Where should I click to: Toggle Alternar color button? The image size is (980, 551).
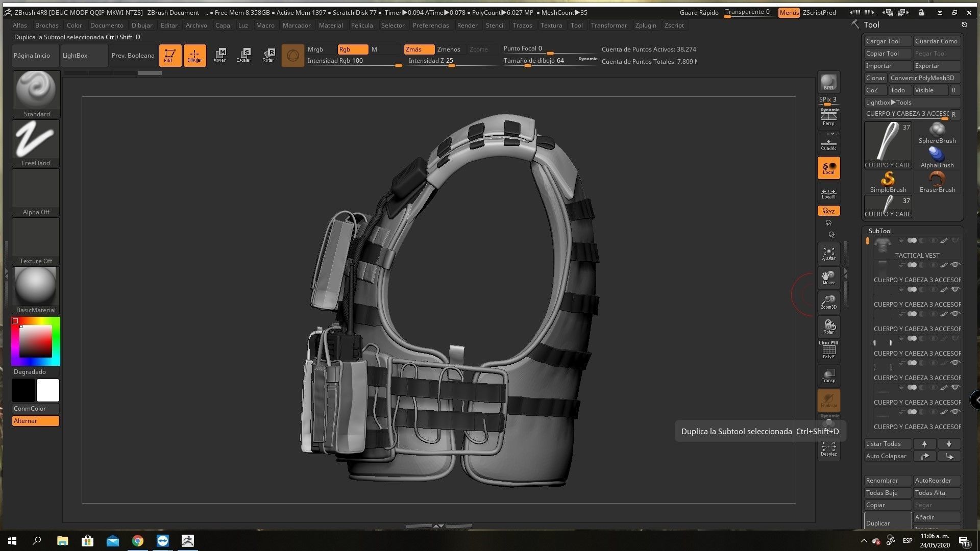coord(36,421)
